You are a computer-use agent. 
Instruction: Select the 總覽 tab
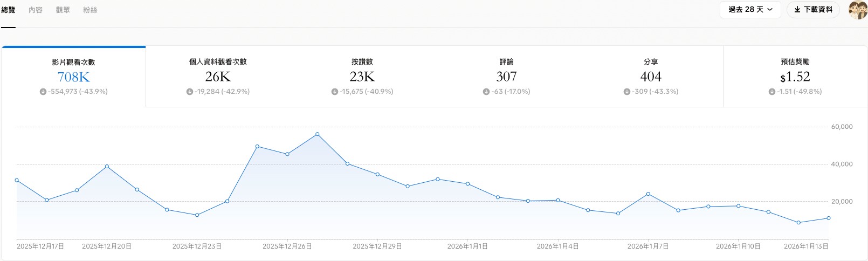tap(9, 10)
